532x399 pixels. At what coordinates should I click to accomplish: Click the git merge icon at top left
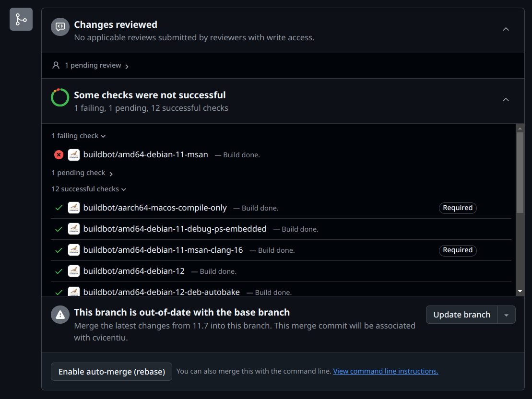[21, 19]
